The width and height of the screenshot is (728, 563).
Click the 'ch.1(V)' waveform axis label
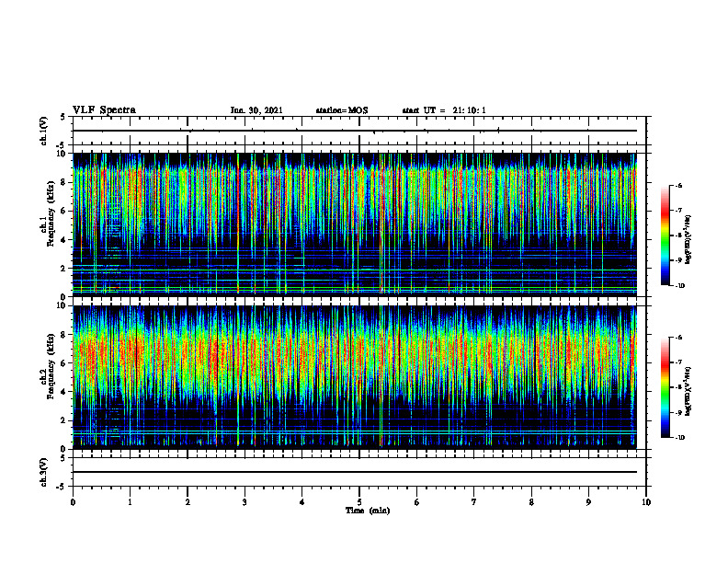point(44,131)
